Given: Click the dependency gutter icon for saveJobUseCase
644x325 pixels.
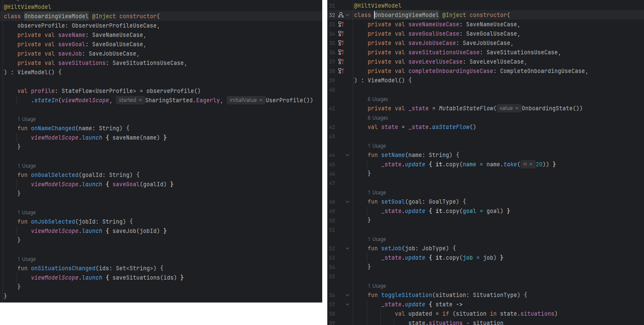Looking at the screenshot, I should [x=340, y=43].
